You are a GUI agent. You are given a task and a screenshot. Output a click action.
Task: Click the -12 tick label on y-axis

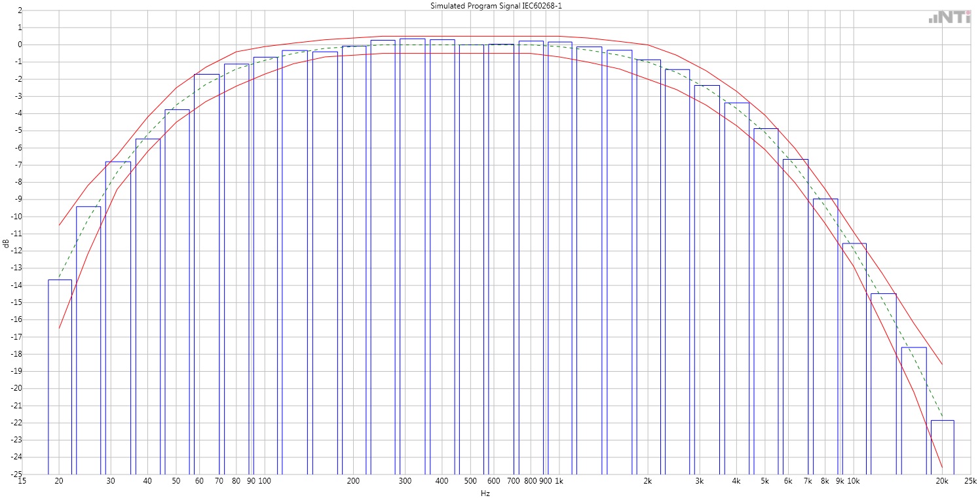click(x=14, y=251)
